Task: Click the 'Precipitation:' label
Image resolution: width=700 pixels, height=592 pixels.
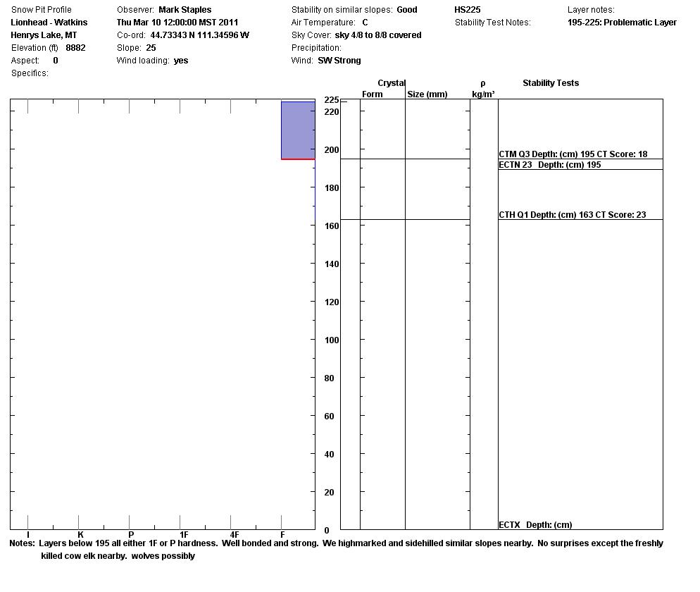Action: (x=316, y=48)
